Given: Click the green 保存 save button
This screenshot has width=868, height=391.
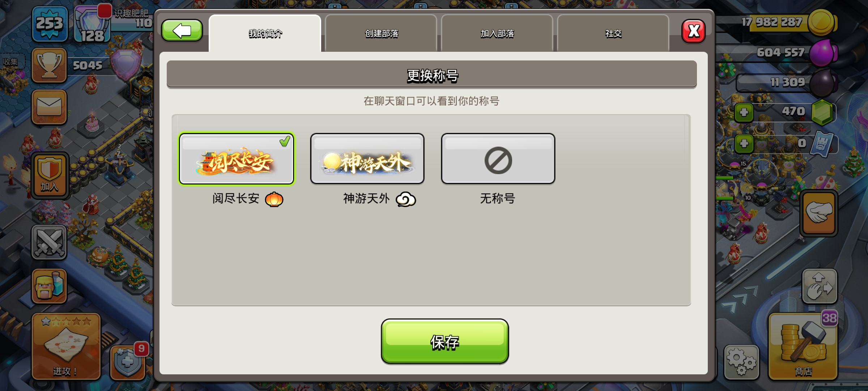Looking at the screenshot, I should [x=445, y=341].
